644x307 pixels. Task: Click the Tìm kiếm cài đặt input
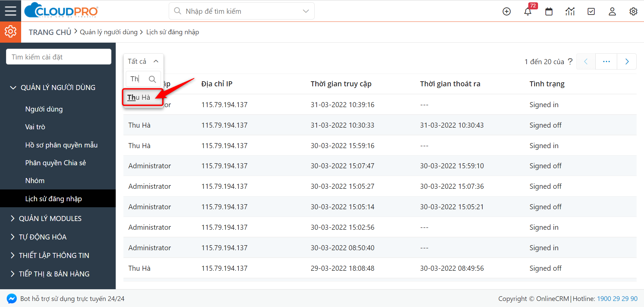pos(59,57)
